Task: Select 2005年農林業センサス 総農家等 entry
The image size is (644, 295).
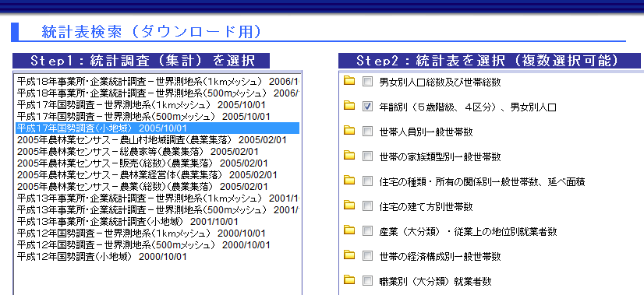Action: tap(157, 152)
